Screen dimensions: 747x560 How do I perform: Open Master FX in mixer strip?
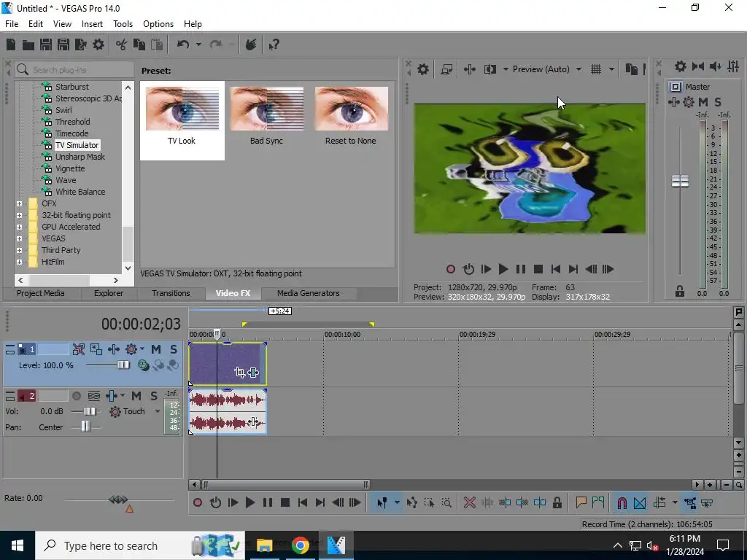[673, 102]
